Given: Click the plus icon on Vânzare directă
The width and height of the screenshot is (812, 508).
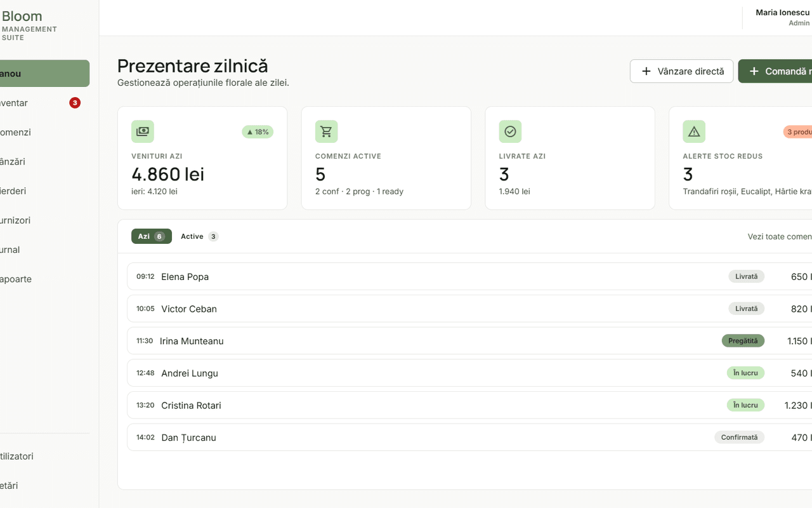Looking at the screenshot, I should (x=646, y=71).
